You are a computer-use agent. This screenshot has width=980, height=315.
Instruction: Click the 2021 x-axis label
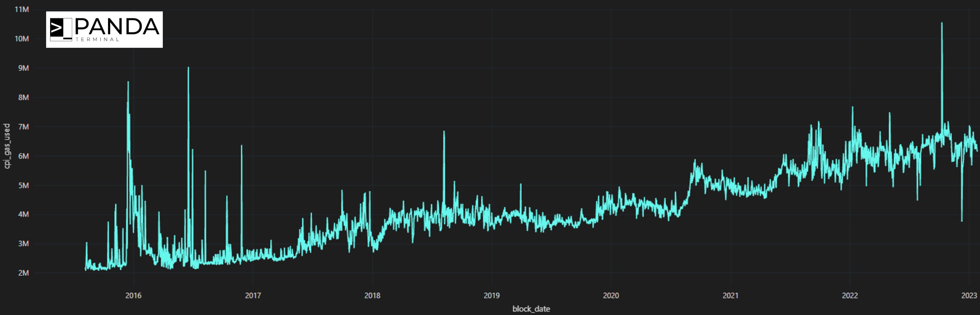click(730, 295)
